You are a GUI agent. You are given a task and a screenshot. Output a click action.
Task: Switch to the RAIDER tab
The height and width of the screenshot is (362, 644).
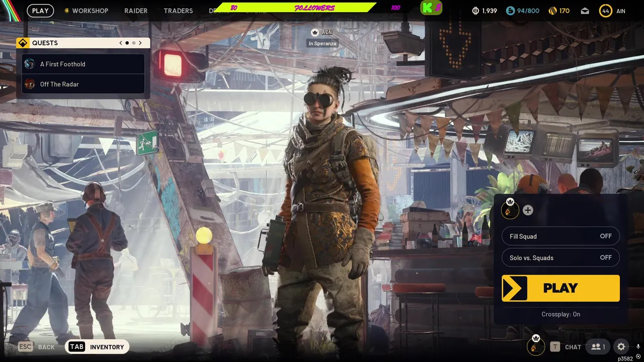point(136,11)
